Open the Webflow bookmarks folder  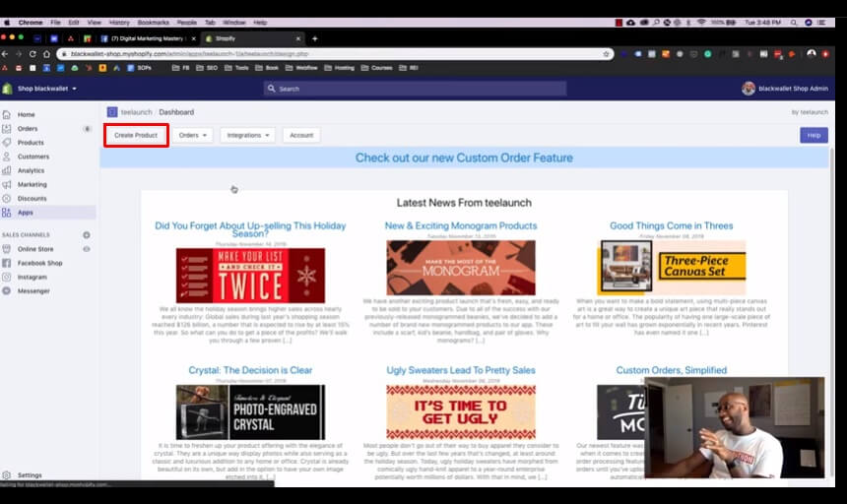coord(301,68)
